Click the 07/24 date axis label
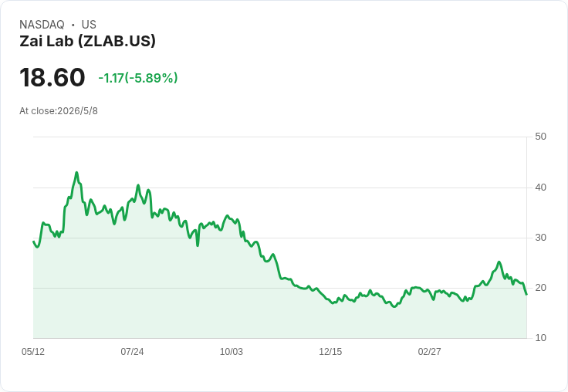Image resolution: width=568 pixels, height=392 pixels. click(132, 351)
